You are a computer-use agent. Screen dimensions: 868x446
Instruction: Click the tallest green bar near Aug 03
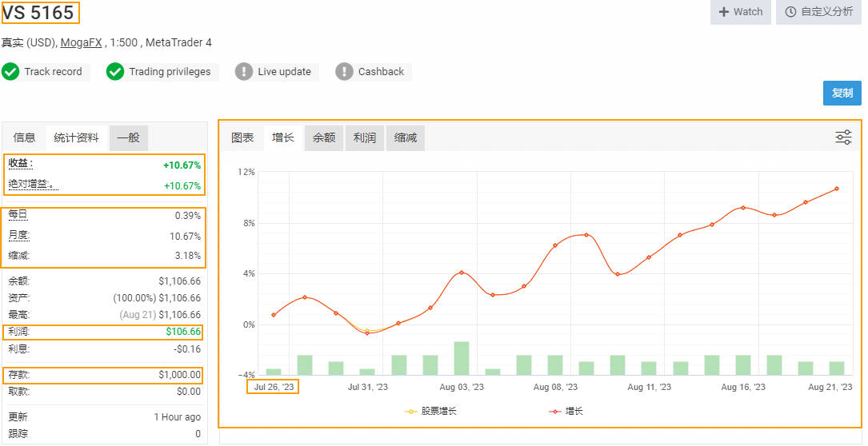click(462, 358)
